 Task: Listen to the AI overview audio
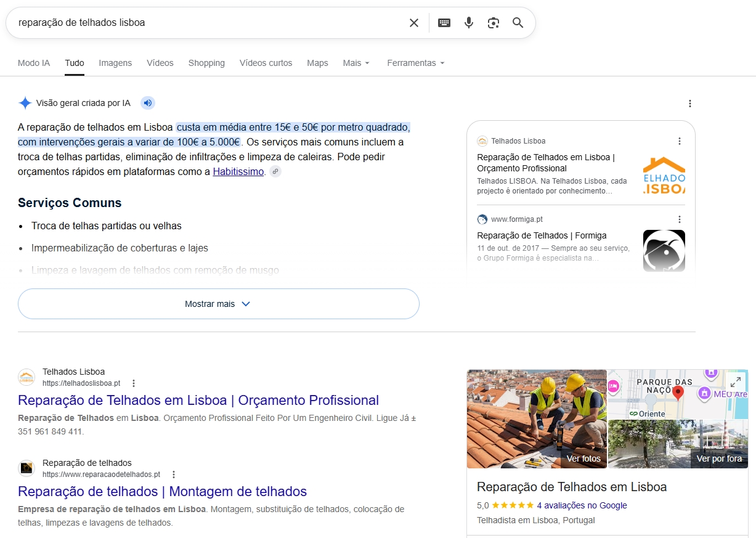(x=147, y=103)
